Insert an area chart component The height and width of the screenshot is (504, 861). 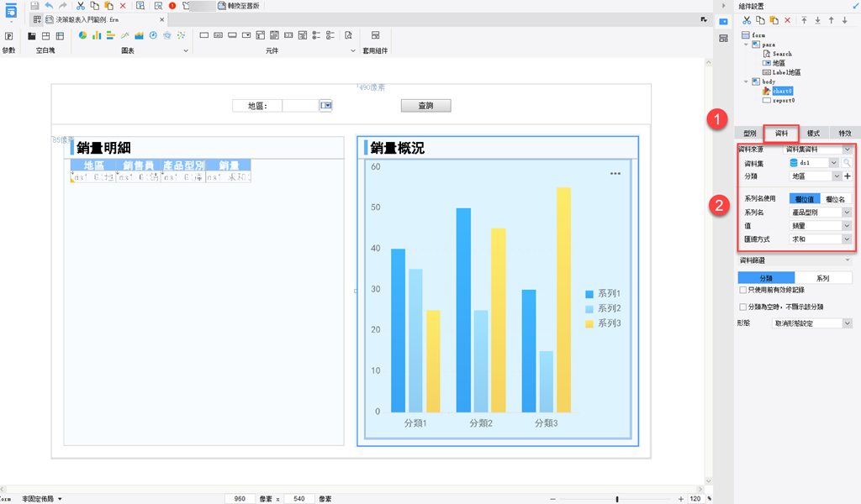tap(139, 35)
